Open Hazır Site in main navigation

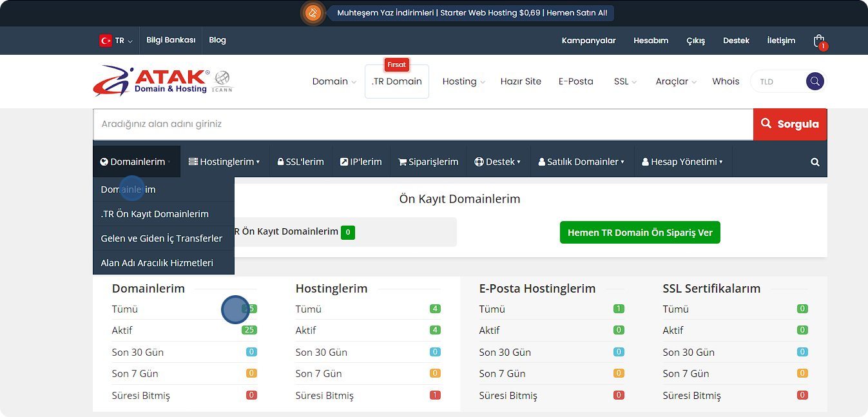point(521,81)
